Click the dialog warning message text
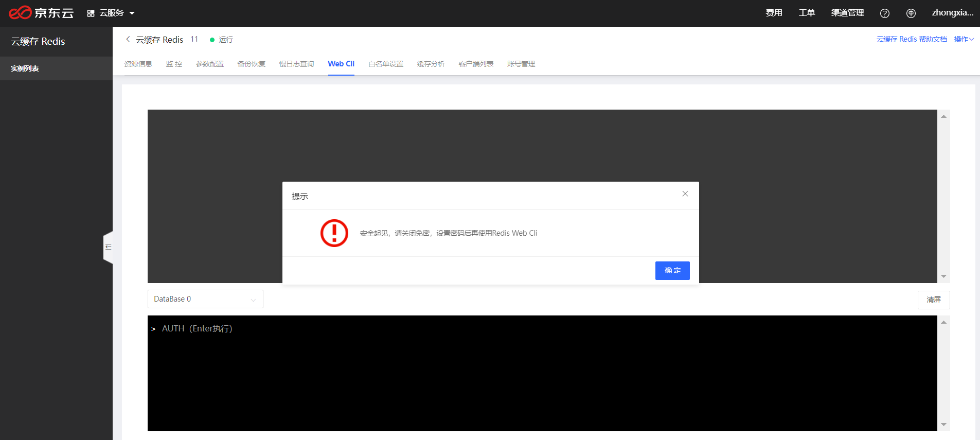 (449, 233)
